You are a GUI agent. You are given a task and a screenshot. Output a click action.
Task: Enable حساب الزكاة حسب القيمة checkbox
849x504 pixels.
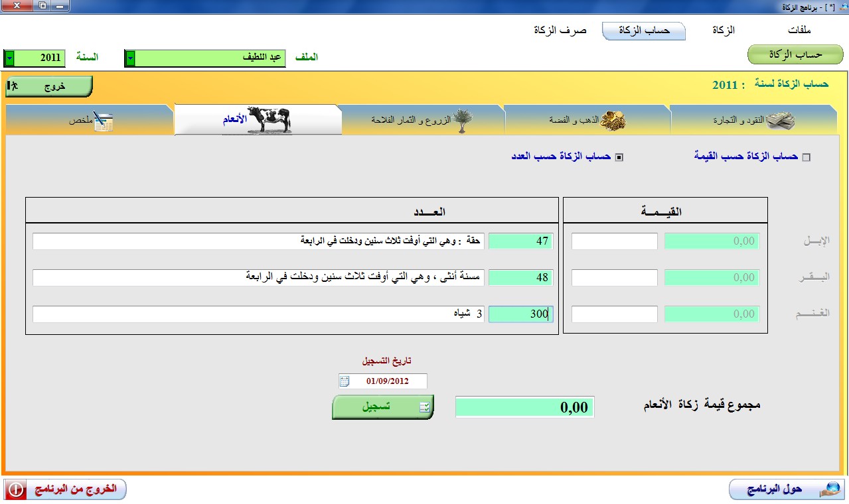[807, 157]
